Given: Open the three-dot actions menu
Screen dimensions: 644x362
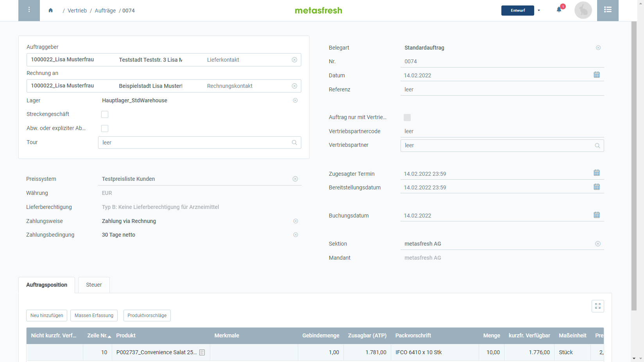Looking at the screenshot, I should point(29,10).
